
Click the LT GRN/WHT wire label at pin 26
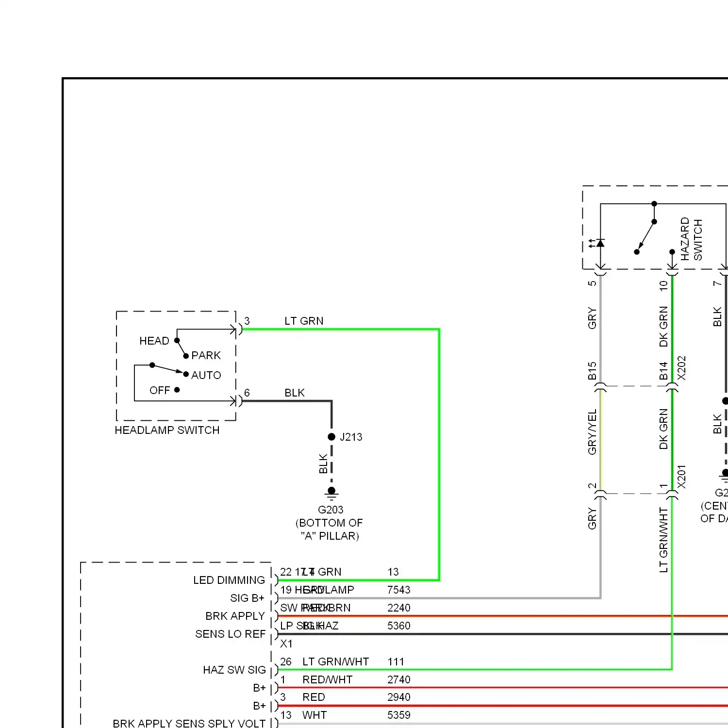click(336, 662)
